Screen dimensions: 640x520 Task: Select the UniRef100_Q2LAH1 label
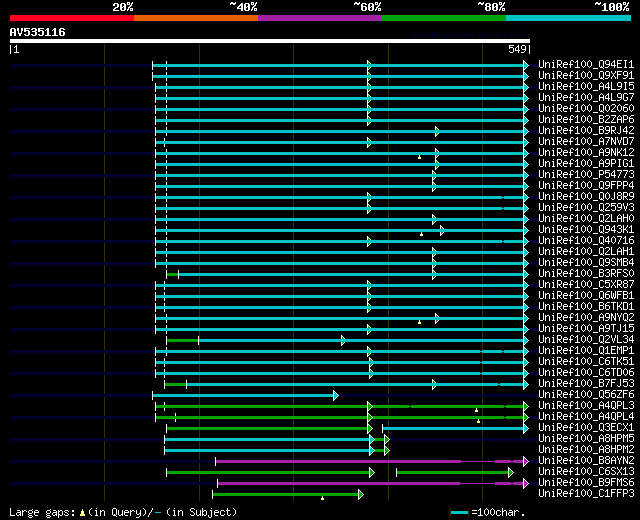(586, 252)
